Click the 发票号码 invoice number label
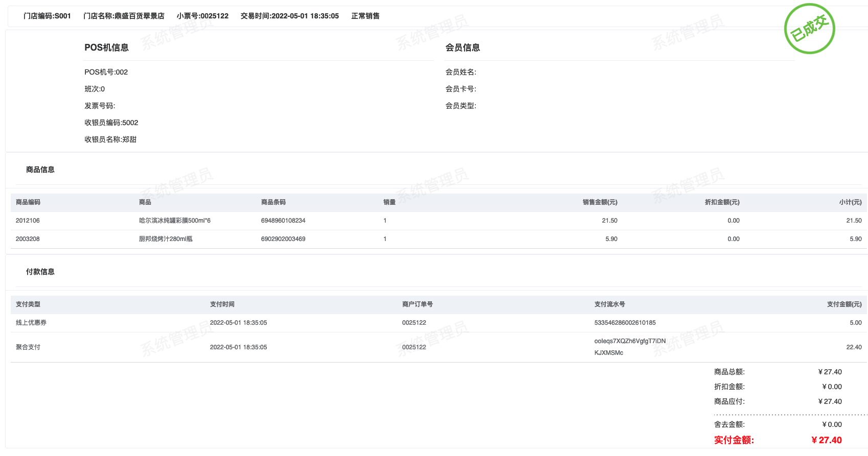868x456 pixels. [x=100, y=106]
